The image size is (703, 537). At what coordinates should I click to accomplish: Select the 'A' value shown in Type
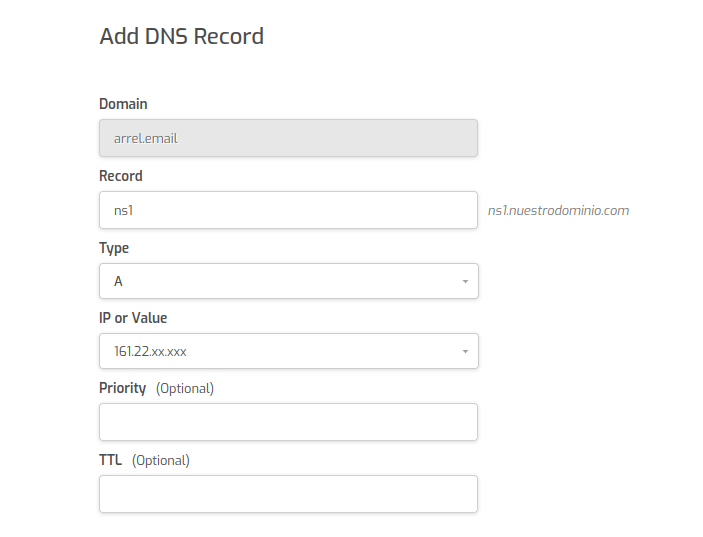coord(118,282)
